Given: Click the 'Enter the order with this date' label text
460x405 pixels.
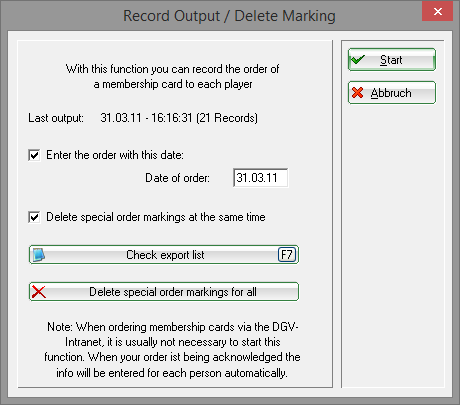Looking at the screenshot, I should pos(115,155).
